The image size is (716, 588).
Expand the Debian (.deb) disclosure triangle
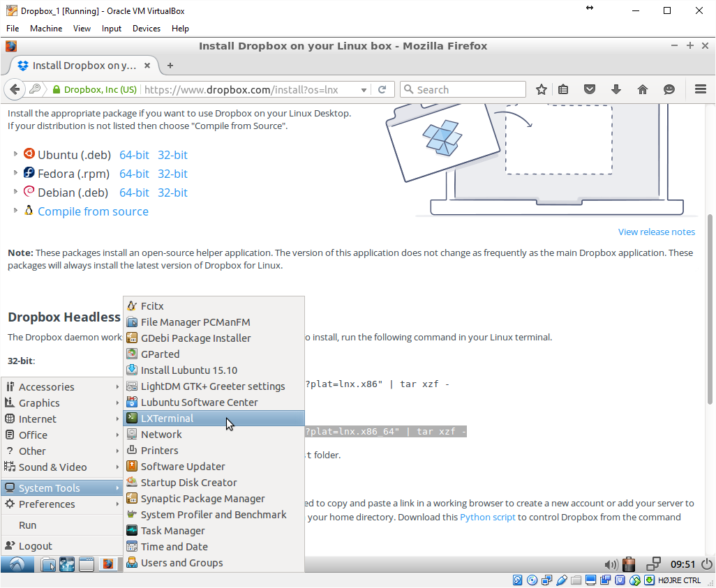tap(15, 192)
